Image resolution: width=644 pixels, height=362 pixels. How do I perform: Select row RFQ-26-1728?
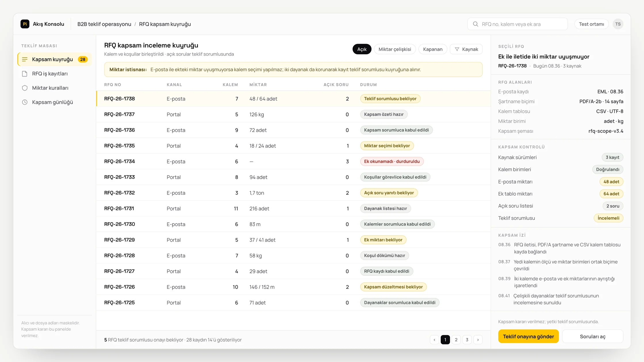tap(293, 255)
